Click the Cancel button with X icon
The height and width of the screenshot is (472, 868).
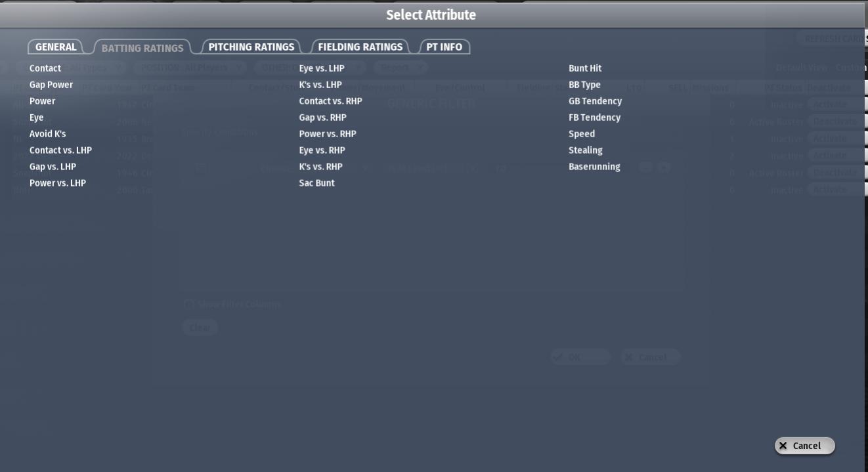click(804, 446)
